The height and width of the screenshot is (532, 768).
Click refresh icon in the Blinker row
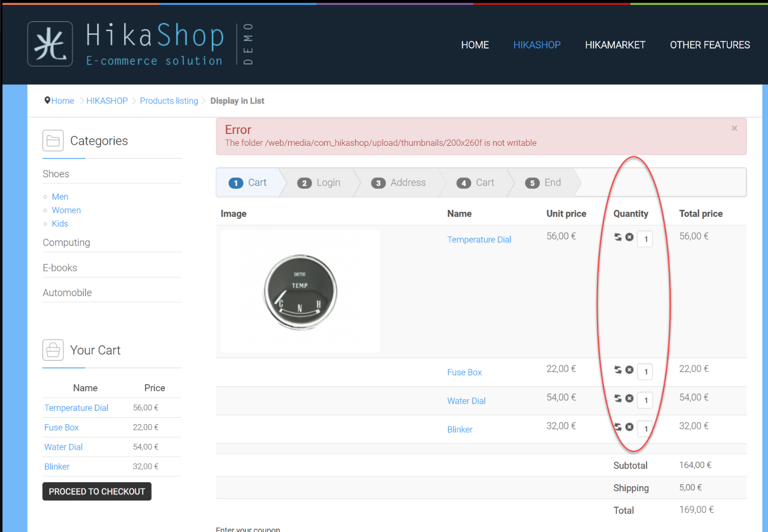(618, 427)
